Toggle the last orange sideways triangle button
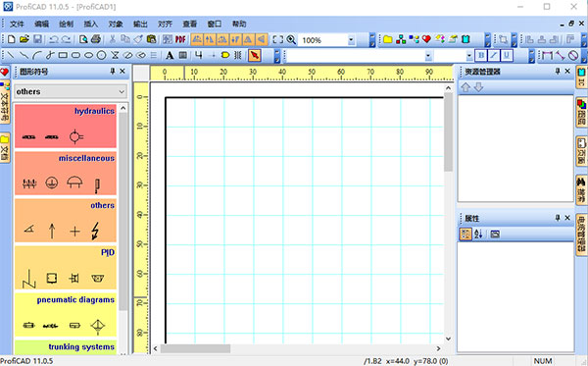 point(262,39)
